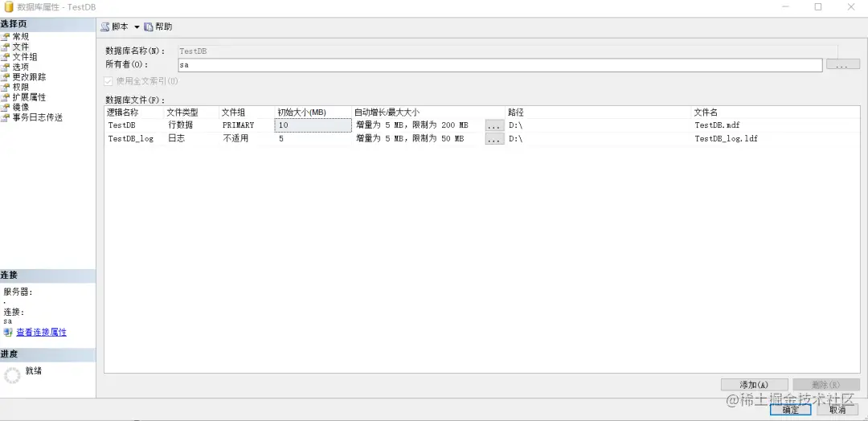Select the 文件 page
Screen dimensions: 868x421
[x=20, y=47]
